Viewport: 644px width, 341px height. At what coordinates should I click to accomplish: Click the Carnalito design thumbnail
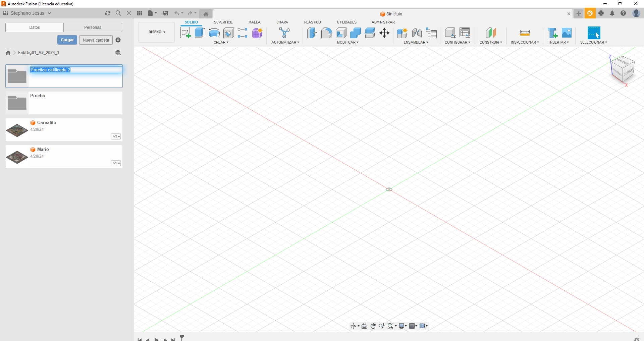click(x=17, y=130)
